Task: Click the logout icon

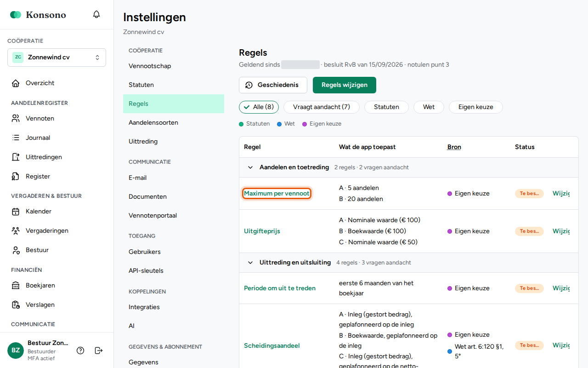Action: [99, 351]
